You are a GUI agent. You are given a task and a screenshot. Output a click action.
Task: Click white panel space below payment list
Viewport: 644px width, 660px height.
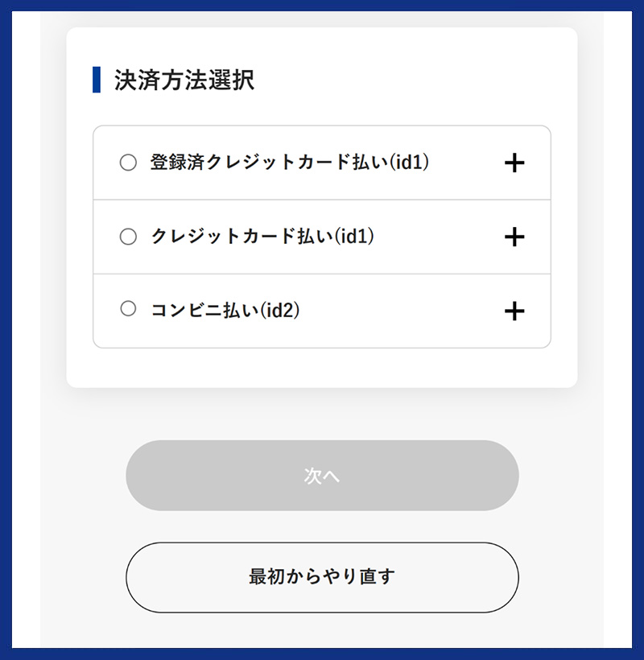click(322, 368)
